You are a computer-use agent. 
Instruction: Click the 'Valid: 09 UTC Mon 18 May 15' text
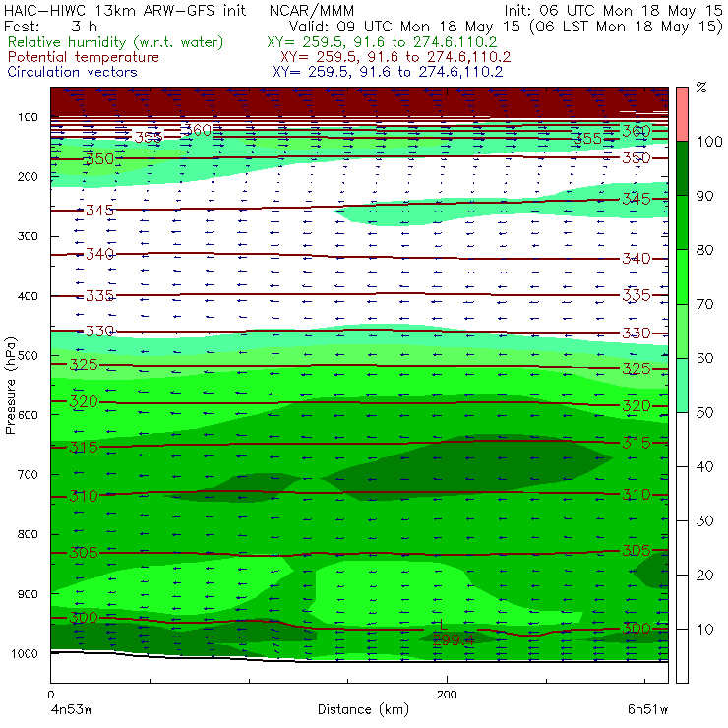click(x=404, y=27)
